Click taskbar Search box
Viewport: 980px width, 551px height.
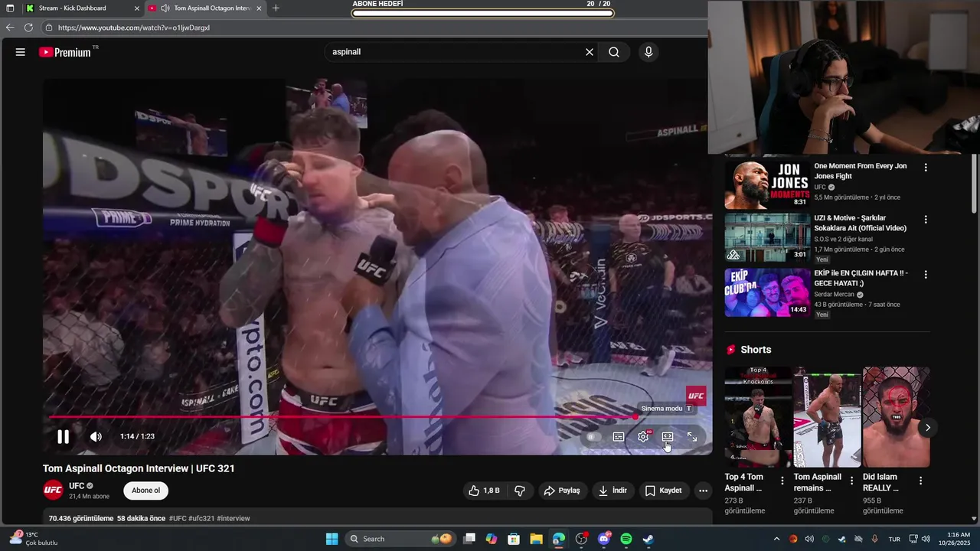(400, 539)
